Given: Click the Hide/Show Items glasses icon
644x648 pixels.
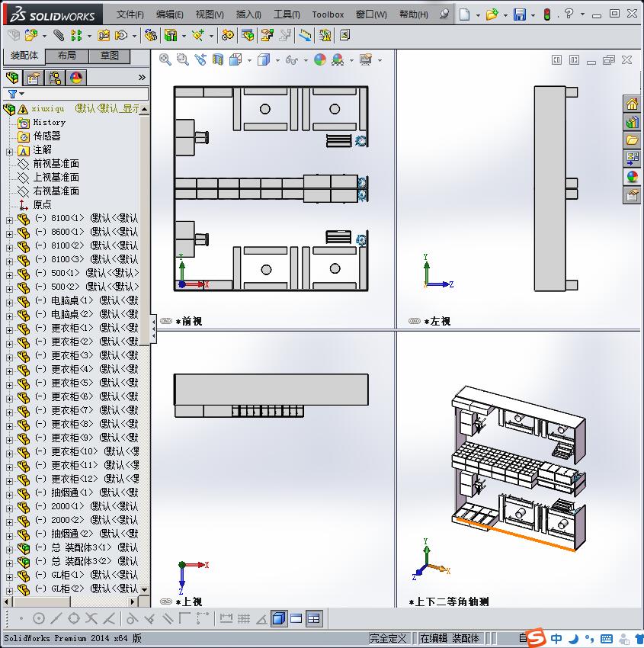Looking at the screenshot, I should tap(292, 60).
